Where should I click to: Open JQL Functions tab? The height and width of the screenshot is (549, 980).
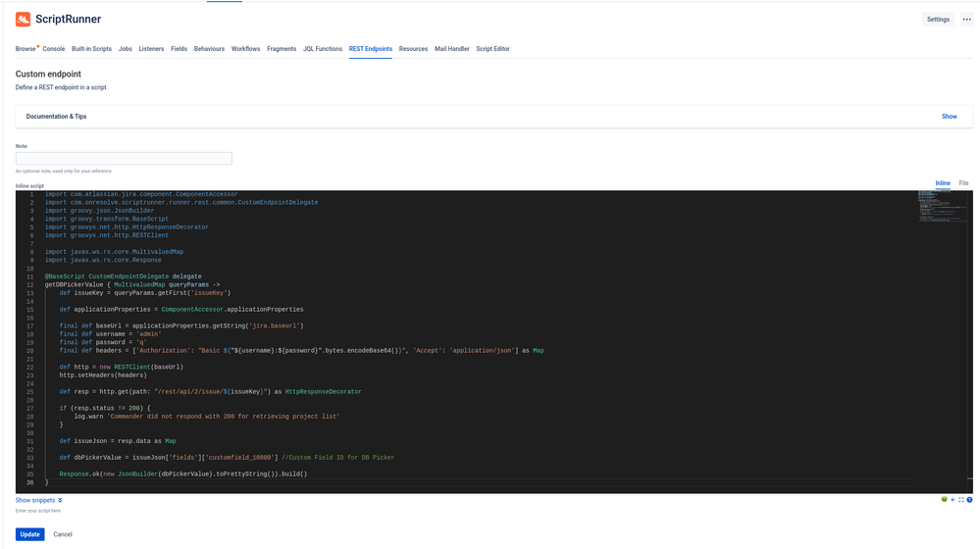[x=323, y=49]
